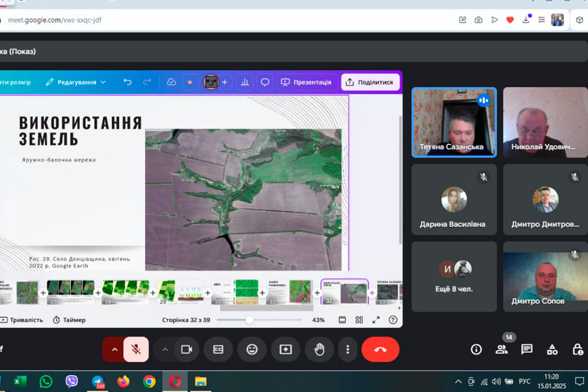Viewport: 588px width, 392px height.
Task: Click the Canva undo arrow
Action: click(x=127, y=82)
